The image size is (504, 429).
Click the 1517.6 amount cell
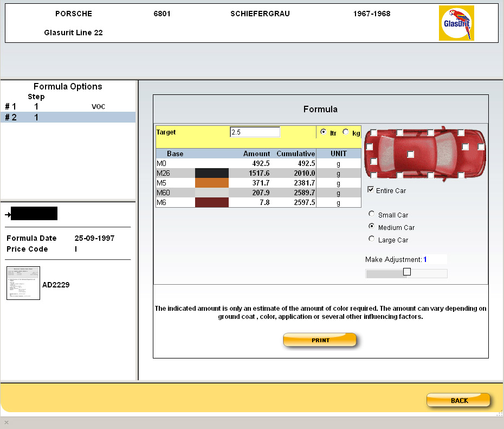pos(259,173)
